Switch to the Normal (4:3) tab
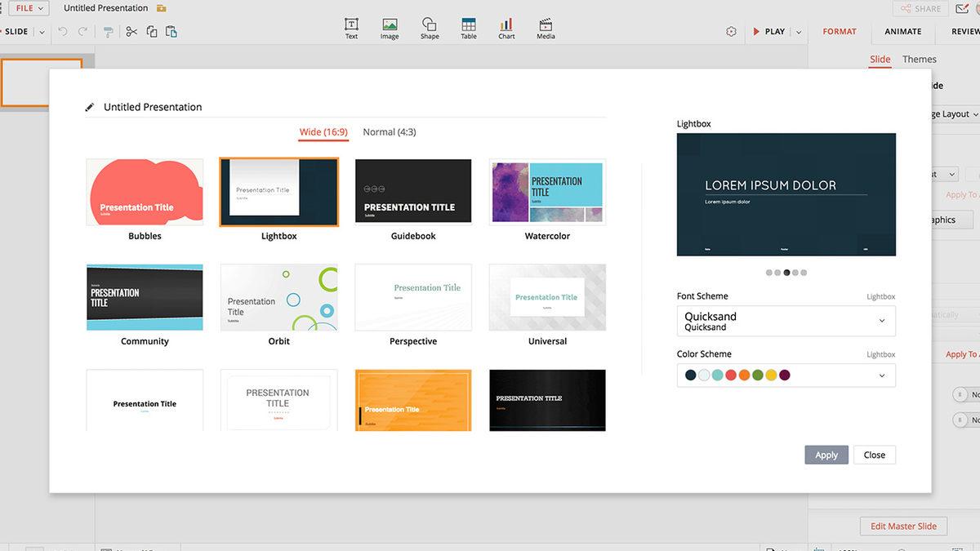Viewport: 980px width, 551px height. click(x=389, y=132)
